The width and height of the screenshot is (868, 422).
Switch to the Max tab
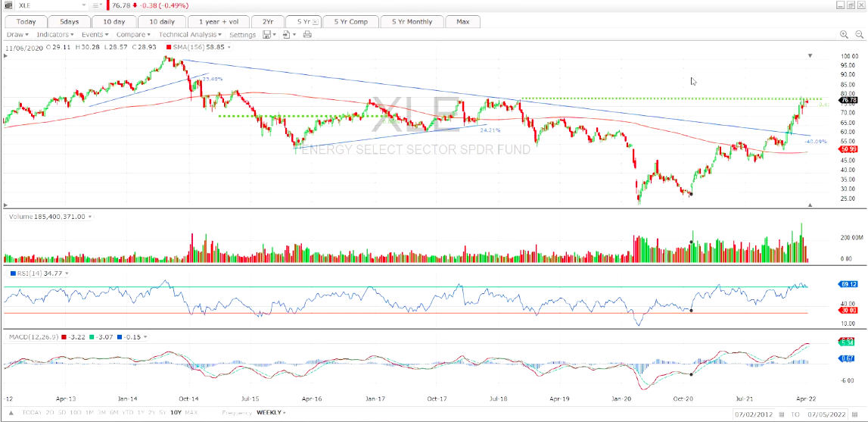463,22
